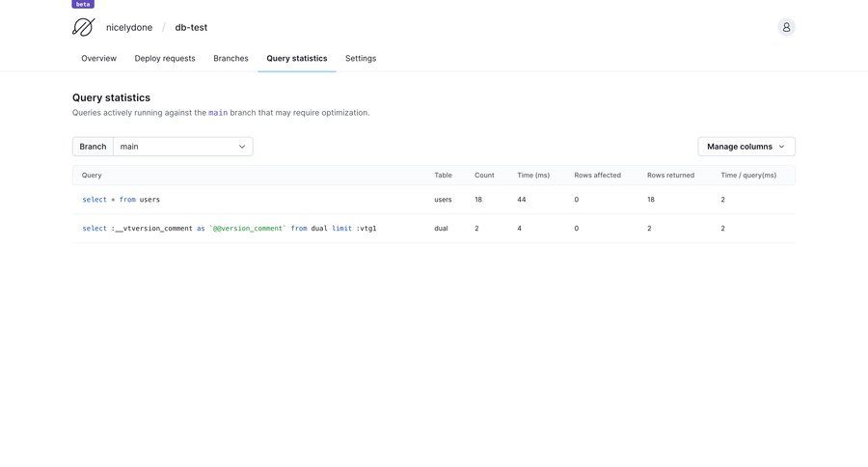Screen dimensions: 868x467
Task: Open the vtversion_comment query row
Action: click(x=229, y=229)
